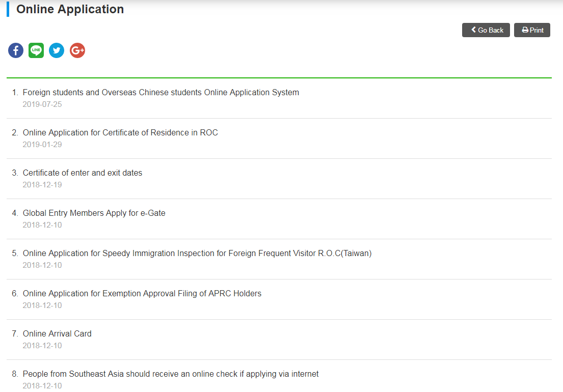
Task: Share page on Facebook
Action: pos(16,50)
